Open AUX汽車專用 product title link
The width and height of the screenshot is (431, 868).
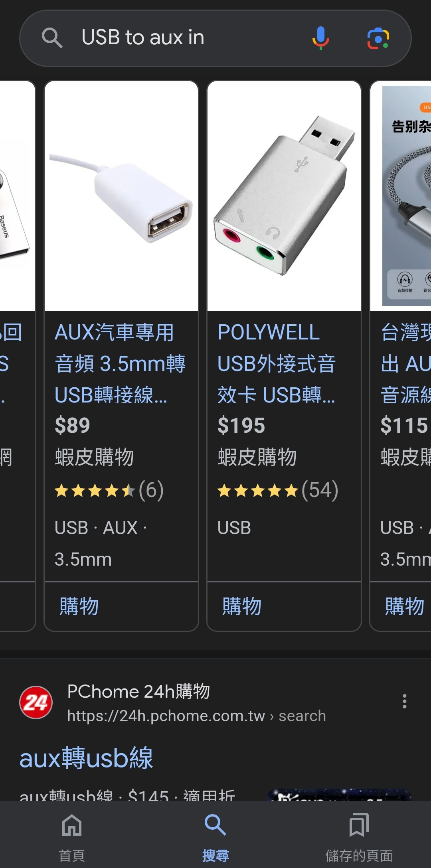[120, 363]
